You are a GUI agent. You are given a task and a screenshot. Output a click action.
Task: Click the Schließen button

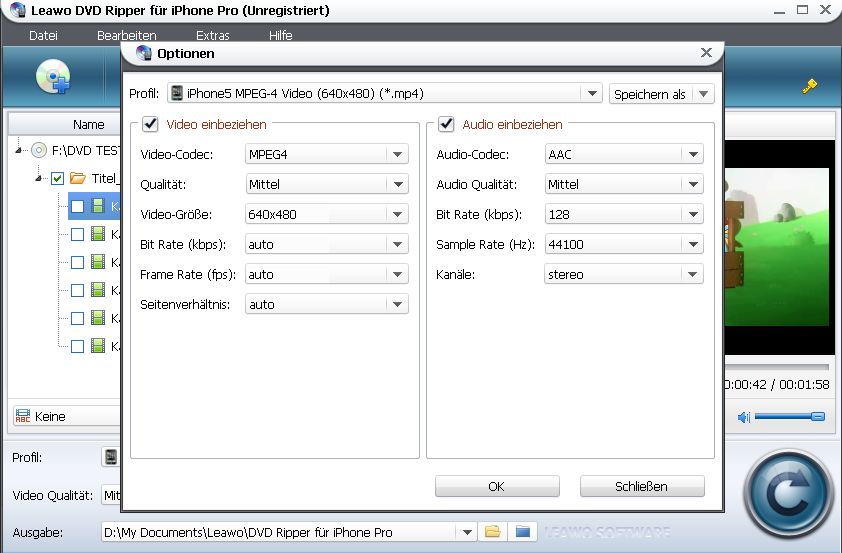click(x=642, y=486)
